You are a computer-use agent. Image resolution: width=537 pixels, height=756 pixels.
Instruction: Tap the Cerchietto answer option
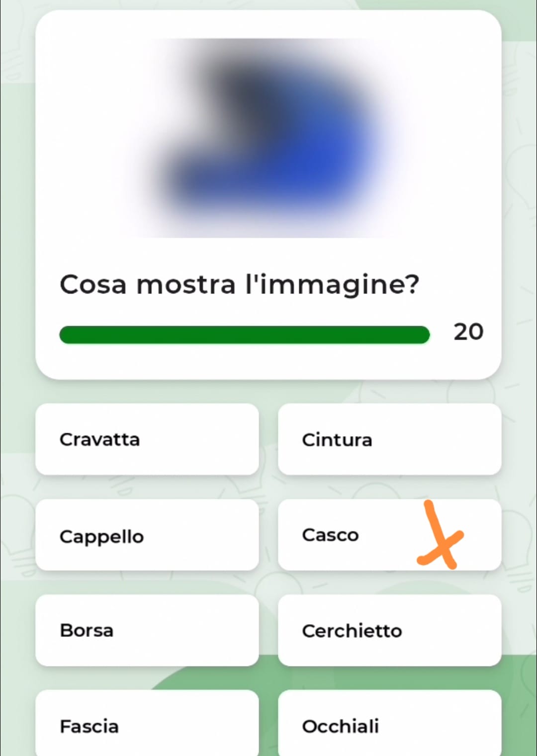tap(389, 630)
